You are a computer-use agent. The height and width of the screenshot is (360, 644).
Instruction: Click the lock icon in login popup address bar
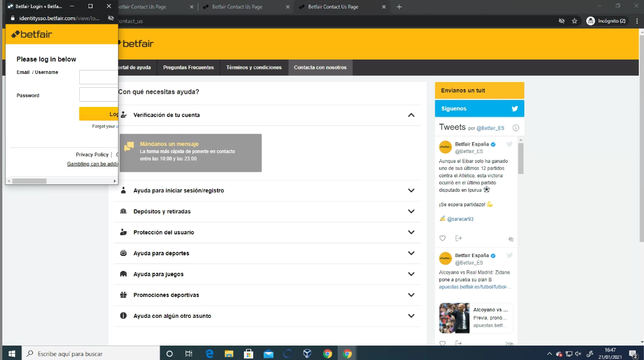pyautogui.click(x=13, y=18)
